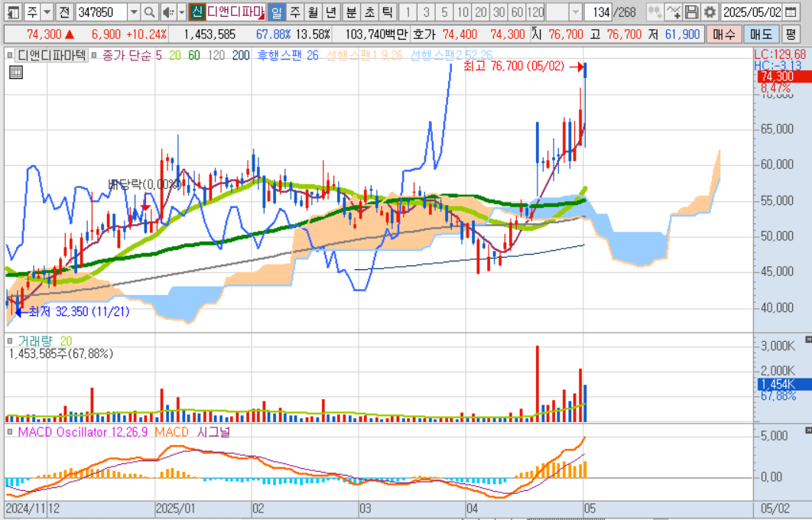The height and width of the screenshot is (520, 812).
Task: Click moving average 5 legend label
Action: click(x=158, y=55)
